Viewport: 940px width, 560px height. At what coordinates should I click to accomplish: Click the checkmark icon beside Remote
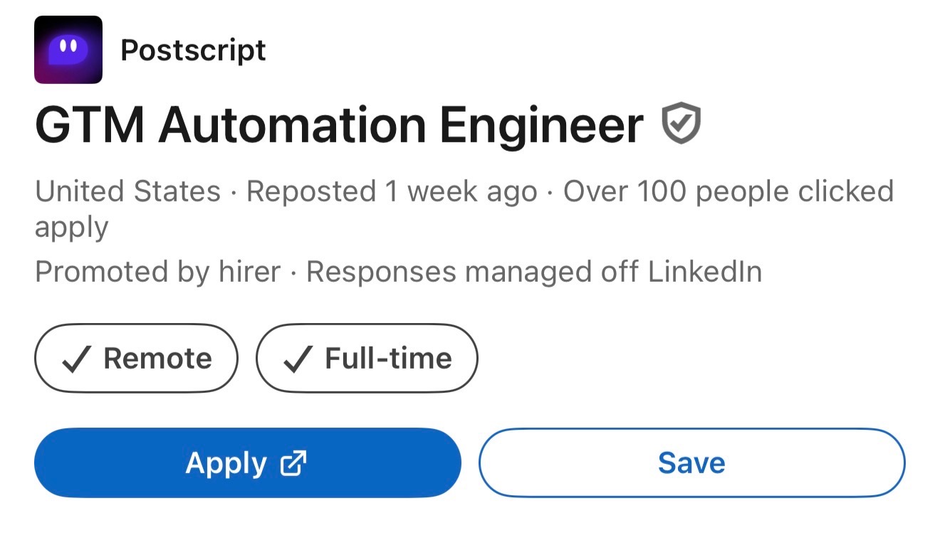[x=75, y=359]
